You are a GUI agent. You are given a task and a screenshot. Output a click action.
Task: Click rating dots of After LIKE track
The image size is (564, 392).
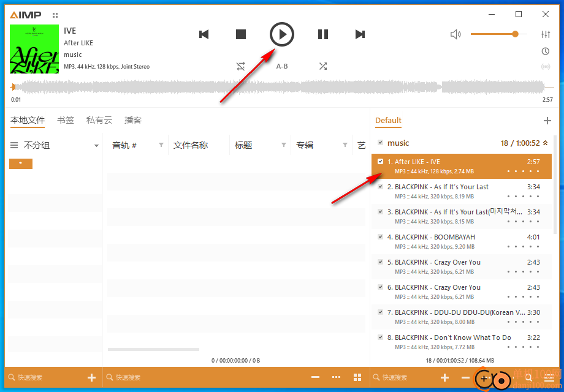click(524, 171)
